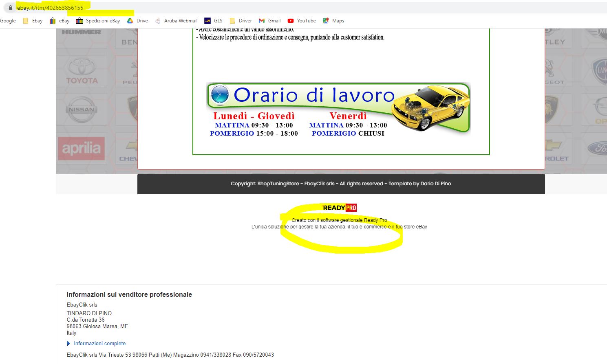The width and height of the screenshot is (607, 364).
Task: Open the Drive bookmark
Action: [x=137, y=21]
